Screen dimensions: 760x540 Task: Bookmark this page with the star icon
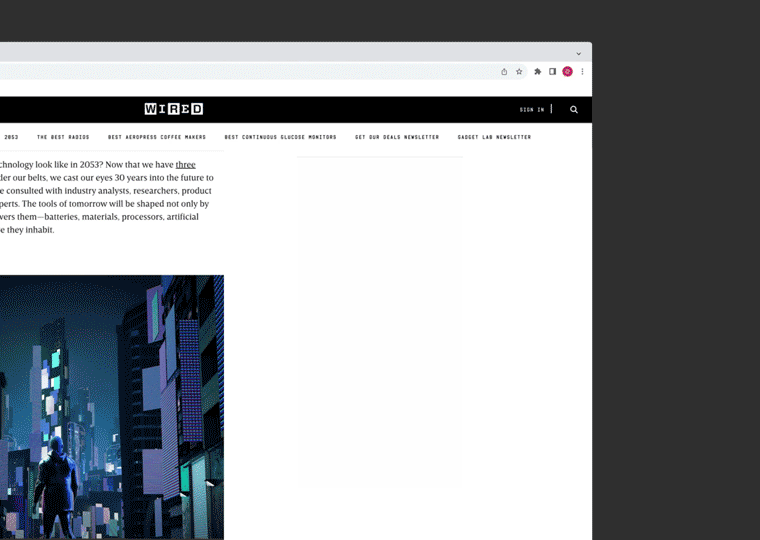(x=519, y=72)
